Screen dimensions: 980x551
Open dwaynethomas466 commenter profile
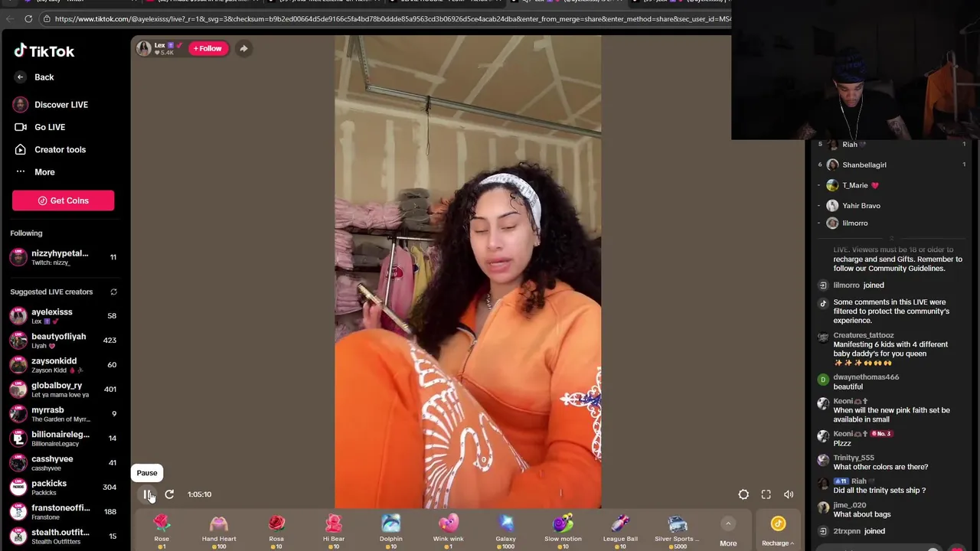click(866, 377)
